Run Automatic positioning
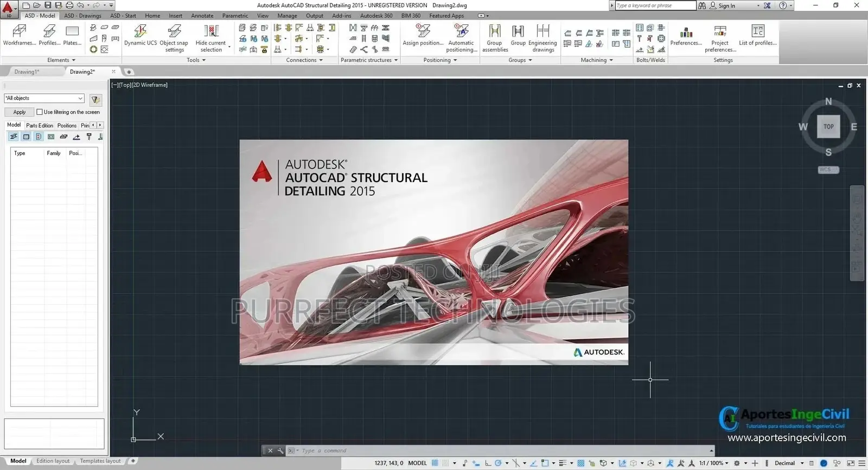The height and width of the screenshot is (470, 868). click(461, 38)
